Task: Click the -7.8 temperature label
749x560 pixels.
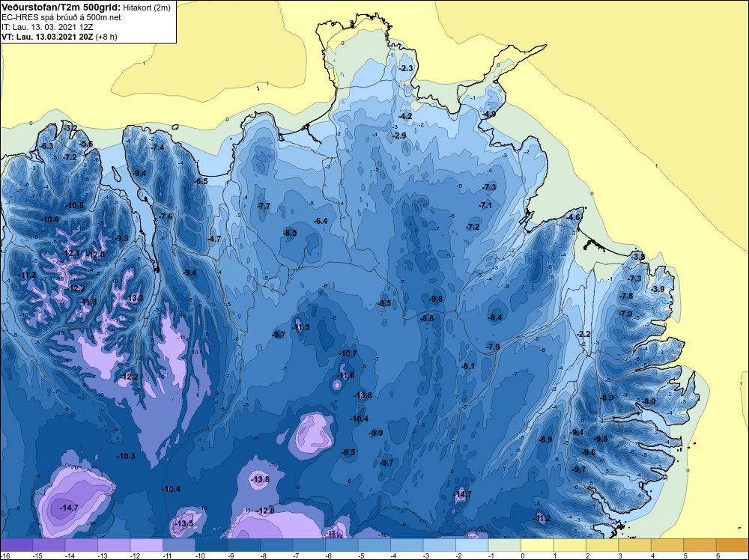Action: [625, 296]
